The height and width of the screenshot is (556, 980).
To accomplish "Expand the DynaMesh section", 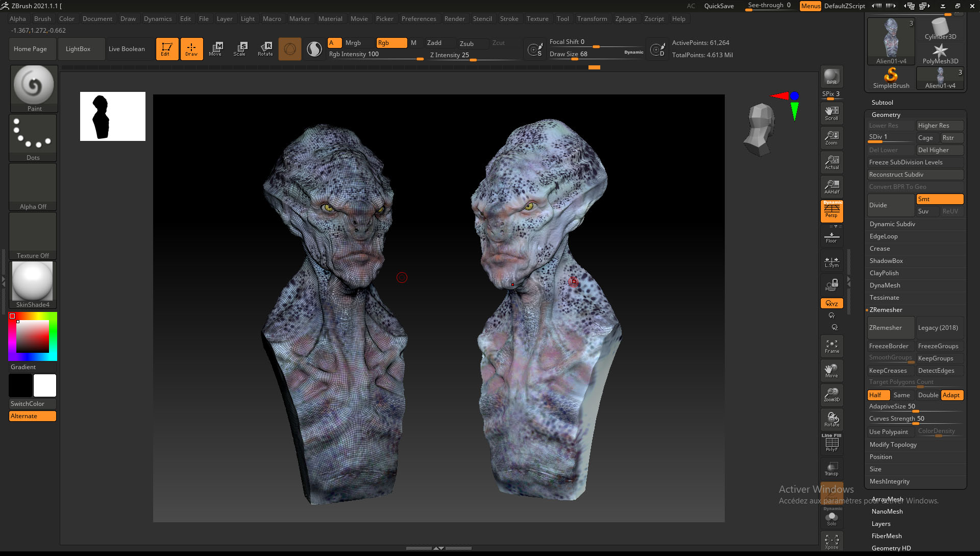I will click(885, 285).
